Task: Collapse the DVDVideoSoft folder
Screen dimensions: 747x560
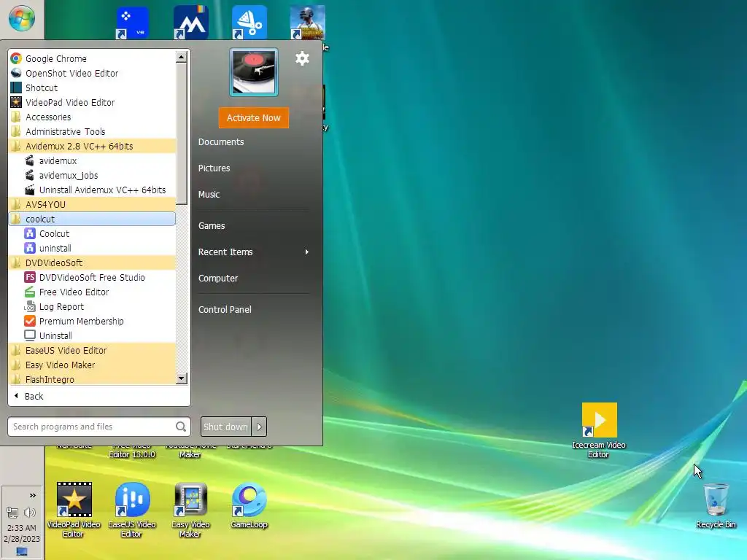Action: click(93, 262)
